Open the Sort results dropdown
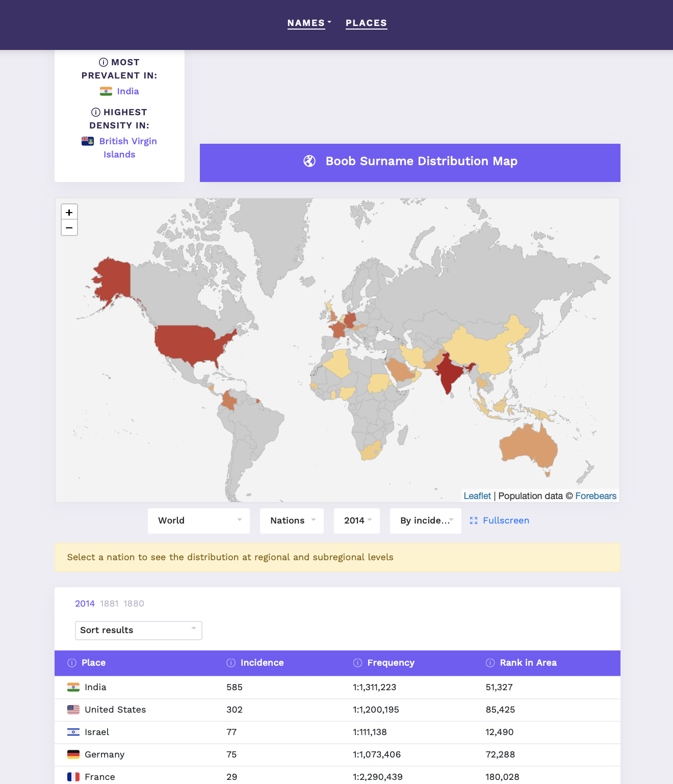 point(138,630)
